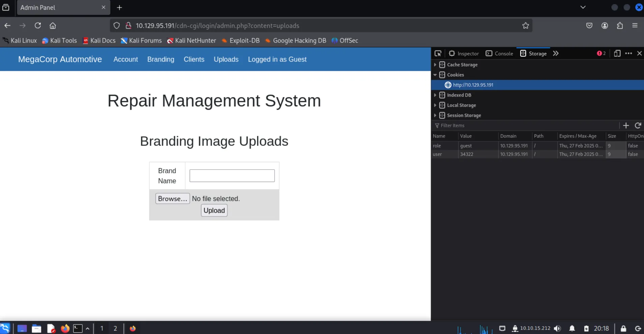Switch to workspace 2

coord(115,328)
